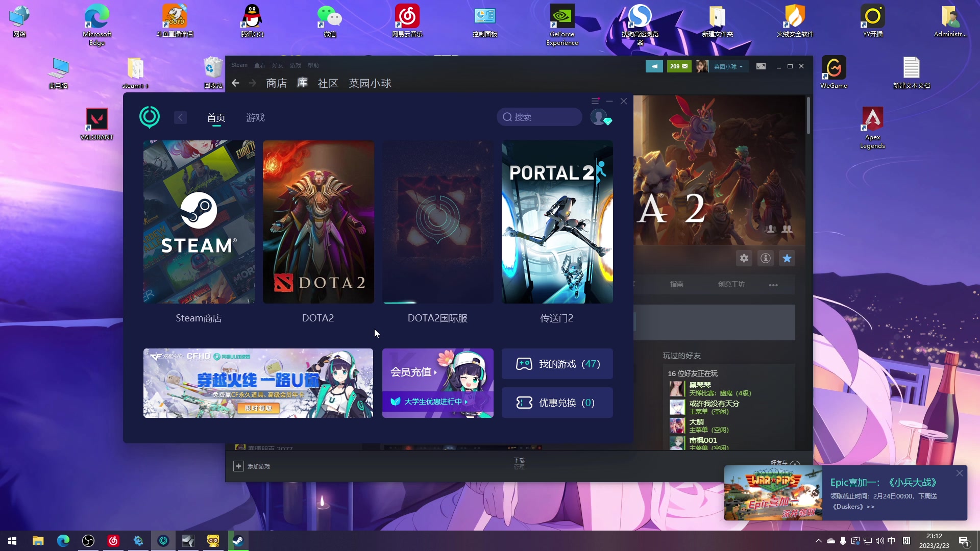The image size is (980, 551).
Task: Show DOTA 2 game info icon
Action: point(766,258)
